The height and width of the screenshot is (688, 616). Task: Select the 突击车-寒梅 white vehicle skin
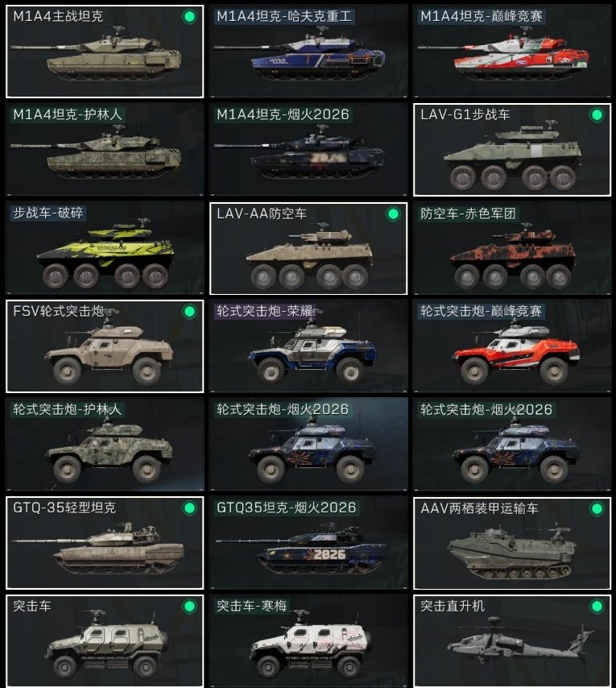[308, 641]
